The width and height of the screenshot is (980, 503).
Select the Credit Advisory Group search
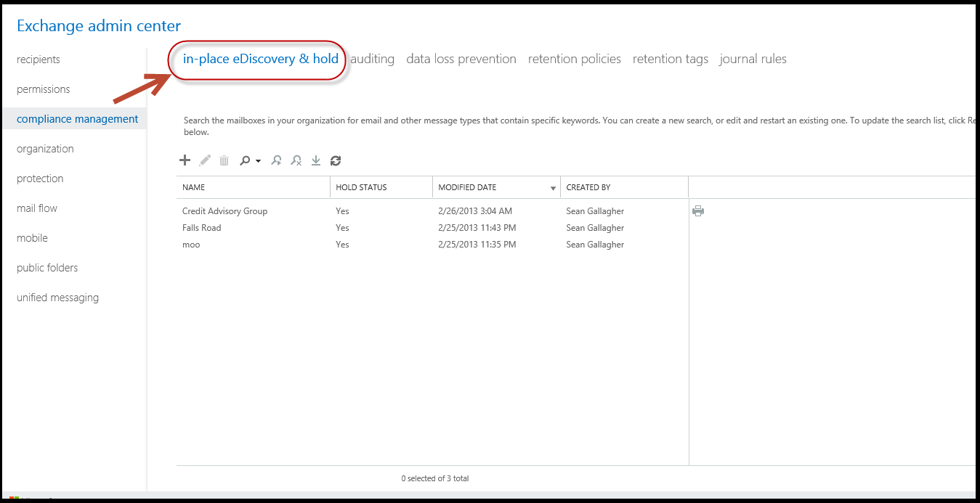(432, 211)
